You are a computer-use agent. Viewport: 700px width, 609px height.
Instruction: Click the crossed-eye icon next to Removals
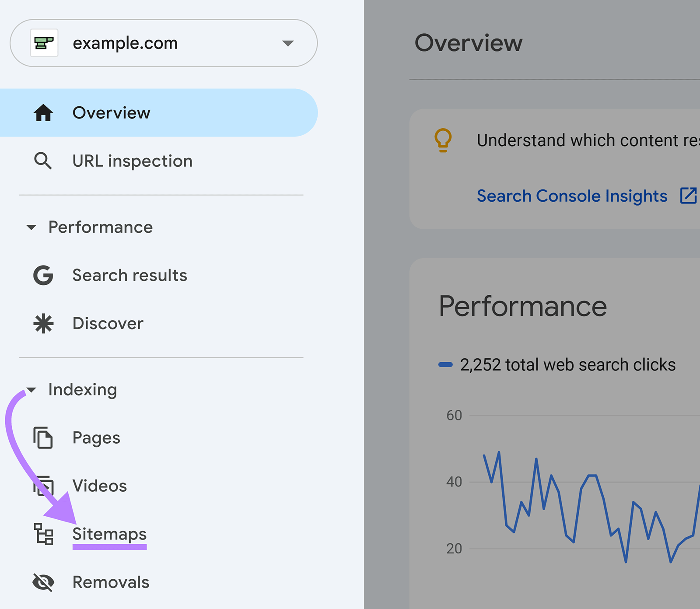click(x=42, y=582)
